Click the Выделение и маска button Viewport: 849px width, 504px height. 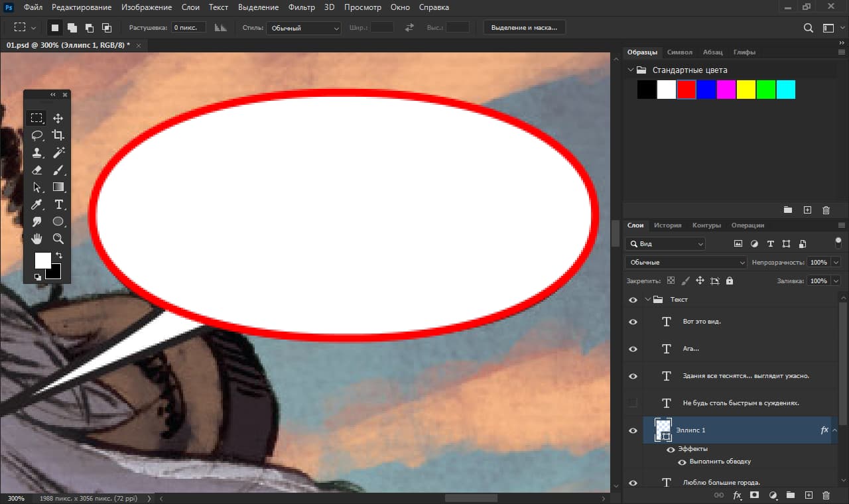pos(524,28)
